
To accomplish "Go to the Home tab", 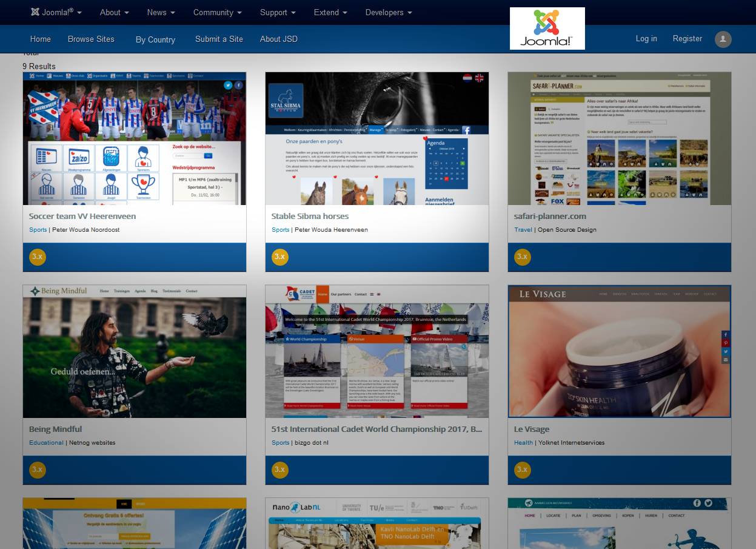I will 41,39.
